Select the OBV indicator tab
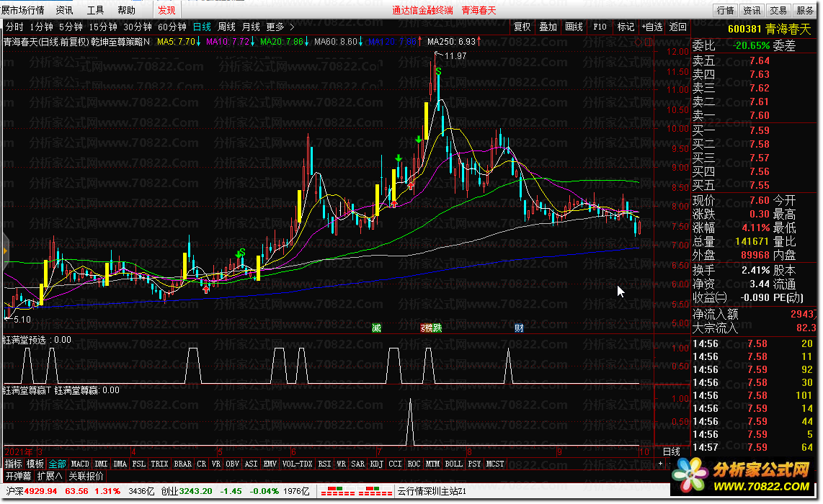 (x=233, y=464)
